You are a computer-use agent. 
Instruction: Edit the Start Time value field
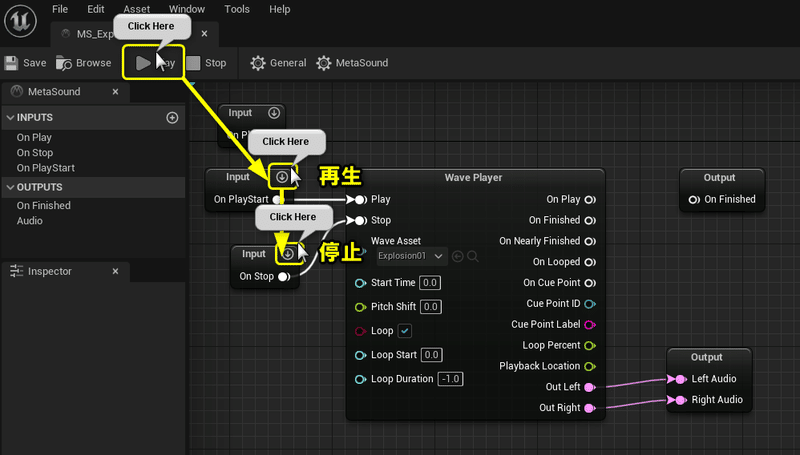[430, 283]
